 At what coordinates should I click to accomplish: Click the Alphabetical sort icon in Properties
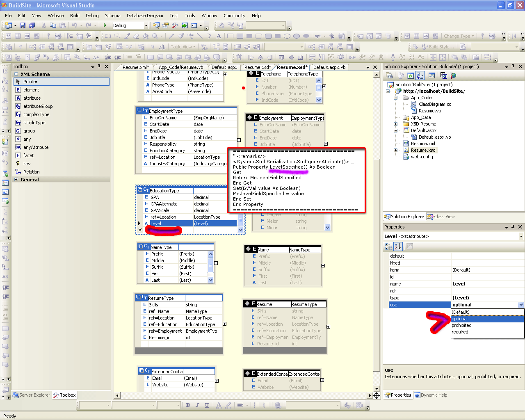click(397, 247)
